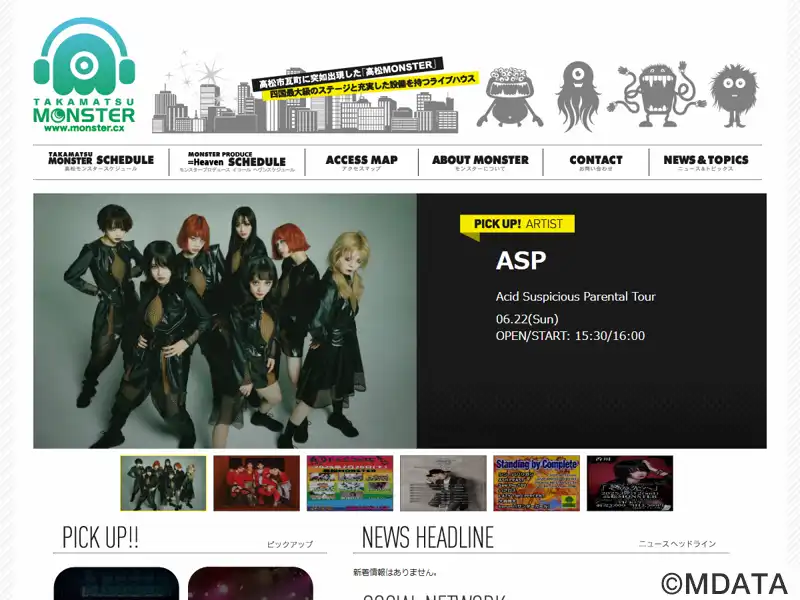Select the dark red solo artist thumbnail

[630, 483]
